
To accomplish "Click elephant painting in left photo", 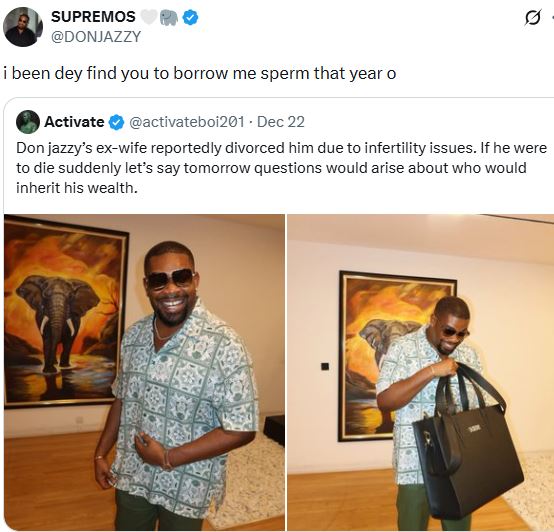I will click(66, 311).
